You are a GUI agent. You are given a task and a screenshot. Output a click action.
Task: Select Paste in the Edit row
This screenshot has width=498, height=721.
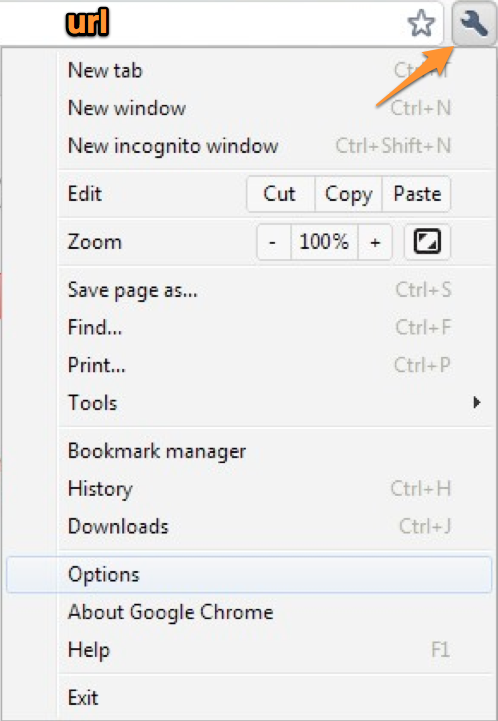417,194
